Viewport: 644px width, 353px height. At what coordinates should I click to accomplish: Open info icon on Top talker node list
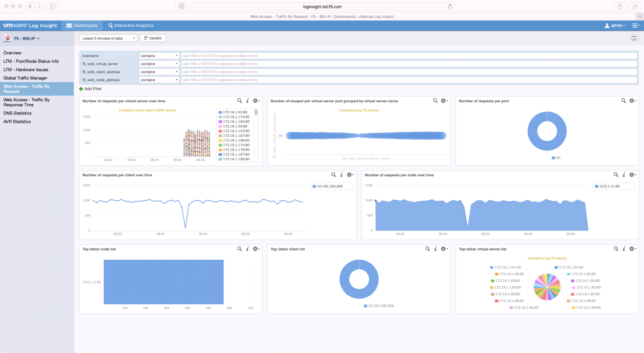pos(247,249)
